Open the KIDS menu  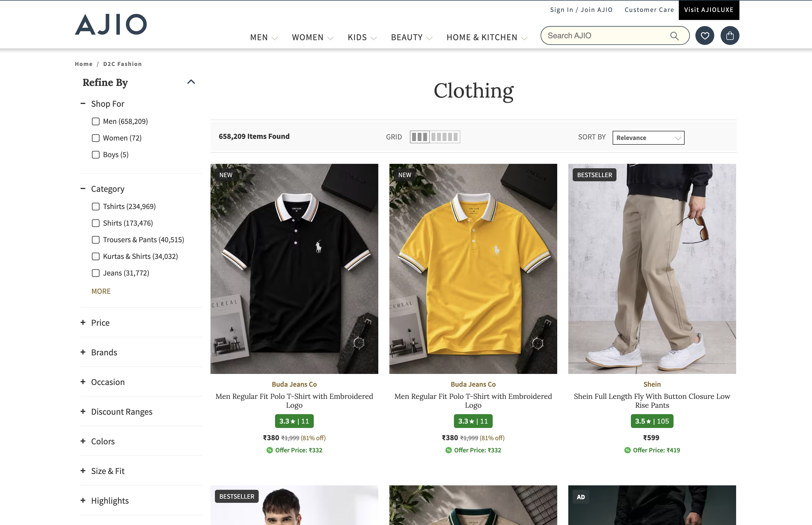[362, 37]
